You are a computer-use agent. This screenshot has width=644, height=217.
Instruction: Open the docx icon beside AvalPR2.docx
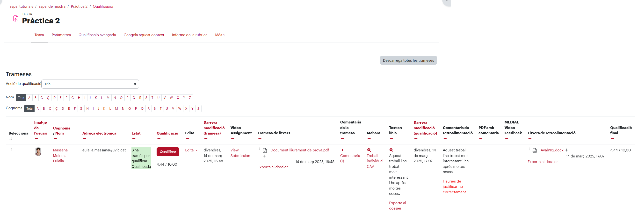point(535,150)
